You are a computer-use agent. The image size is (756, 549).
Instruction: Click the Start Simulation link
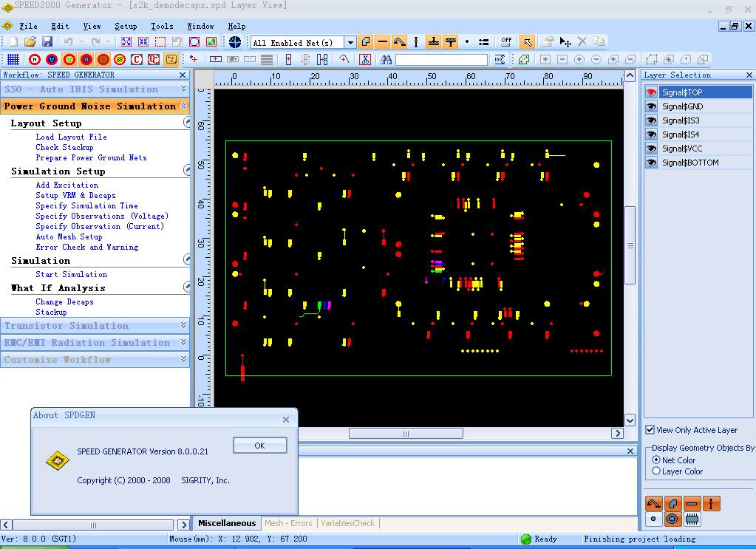click(x=72, y=274)
